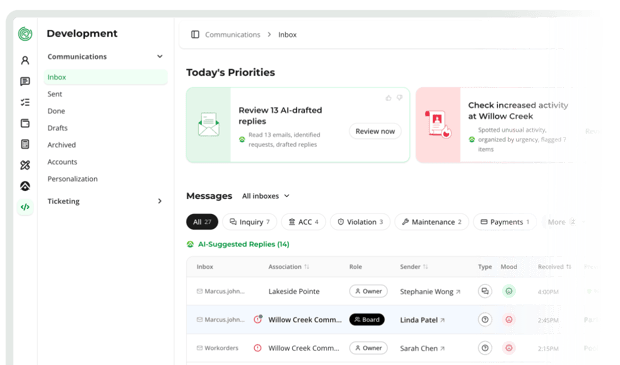
Task: Click the Development workspace title
Action: tap(82, 34)
